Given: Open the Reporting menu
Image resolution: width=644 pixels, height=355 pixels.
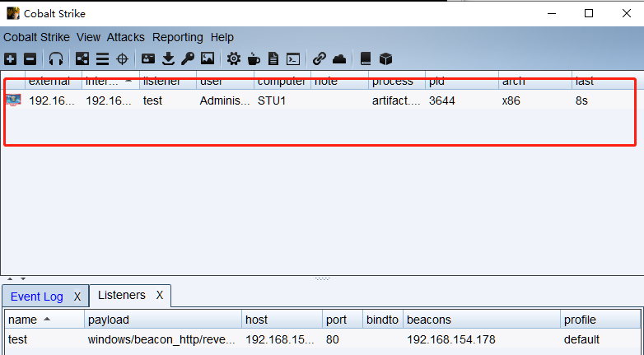Looking at the screenshot, I should click(x=177, y=37).
